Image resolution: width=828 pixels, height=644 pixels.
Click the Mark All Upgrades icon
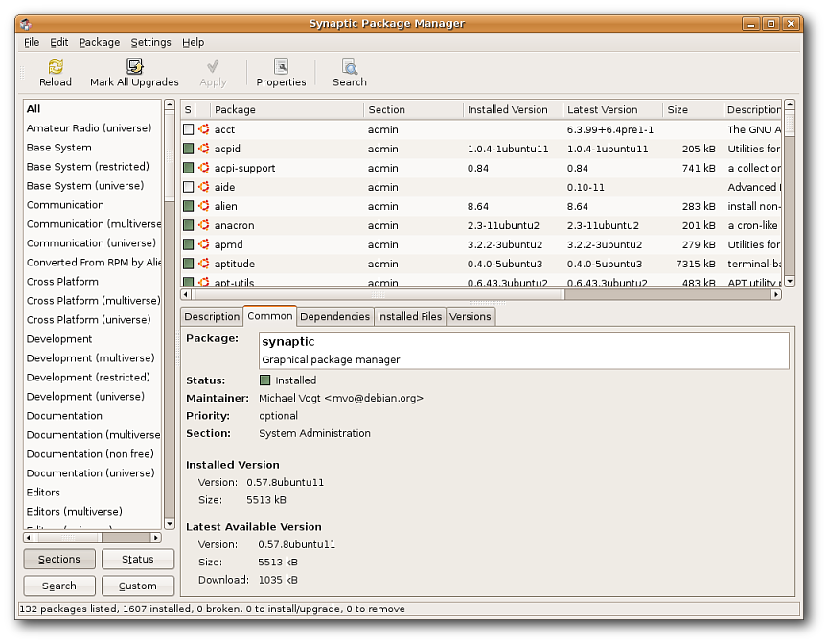(x=134, y=67)
